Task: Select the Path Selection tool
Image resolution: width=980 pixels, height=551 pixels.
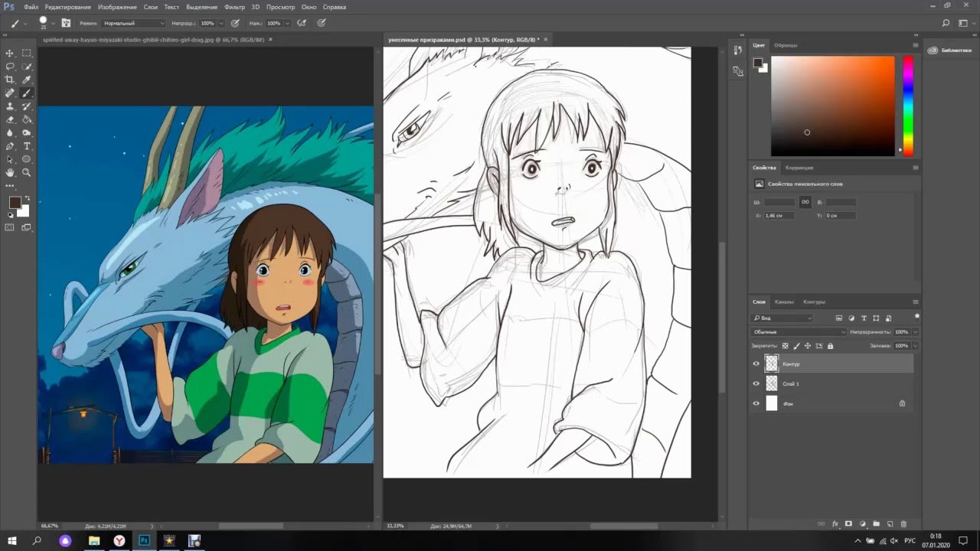Action: pos(10,159)
